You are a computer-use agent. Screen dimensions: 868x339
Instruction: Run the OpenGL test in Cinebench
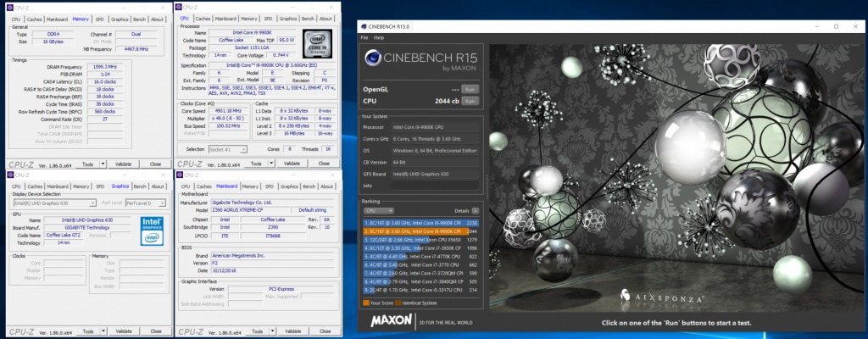[470, 89]
